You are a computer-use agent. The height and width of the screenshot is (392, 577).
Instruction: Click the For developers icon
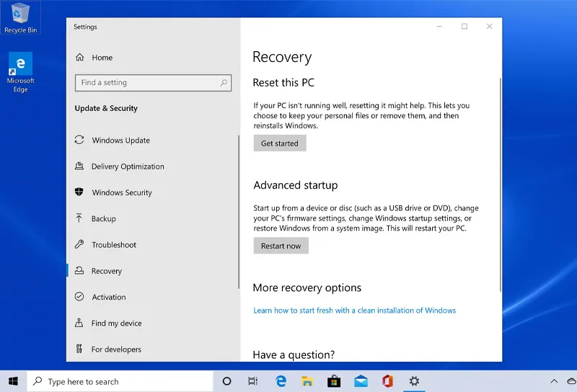(79, 349)
